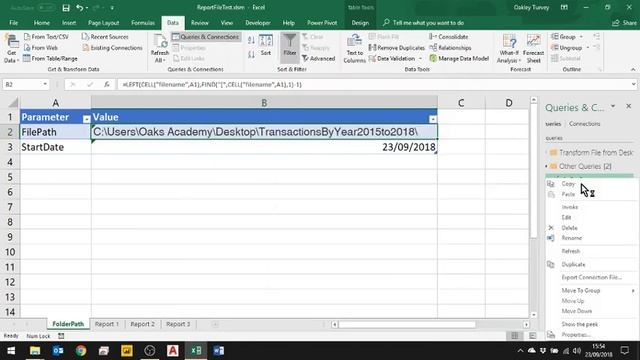Click Remove Duplicates
Screen dimensions: 640x360
[x=396, y=48]
